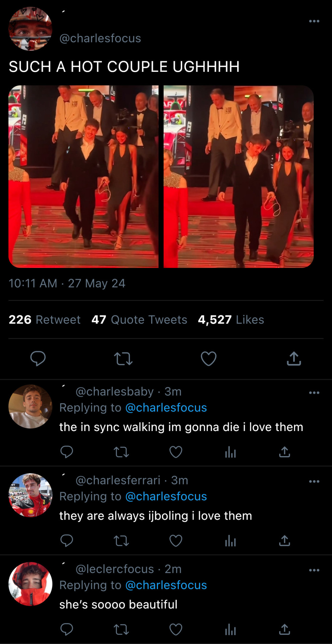332x644 pixels.
Task: Share the main tweet
Action: point(294,358)
